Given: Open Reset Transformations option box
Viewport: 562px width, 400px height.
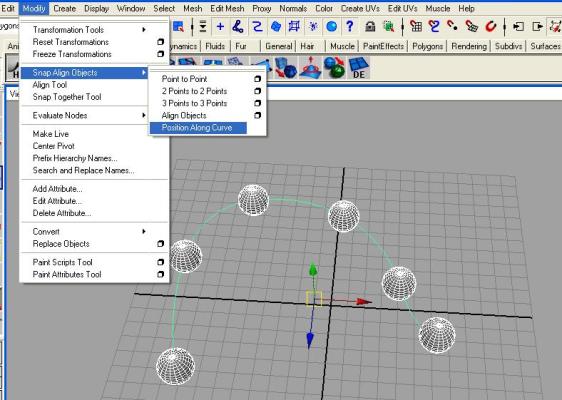Looking at the screenshot, I should pos(160,42).
